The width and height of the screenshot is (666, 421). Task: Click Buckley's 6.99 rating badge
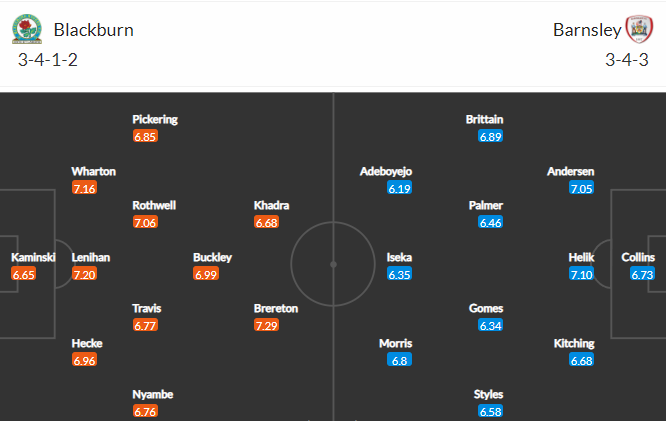tap(206, 274)
